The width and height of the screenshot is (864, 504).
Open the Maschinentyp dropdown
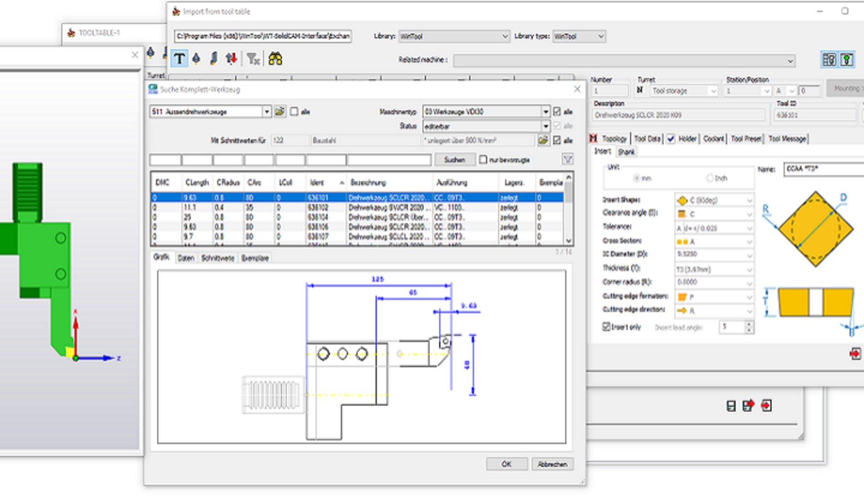(545, 112)
